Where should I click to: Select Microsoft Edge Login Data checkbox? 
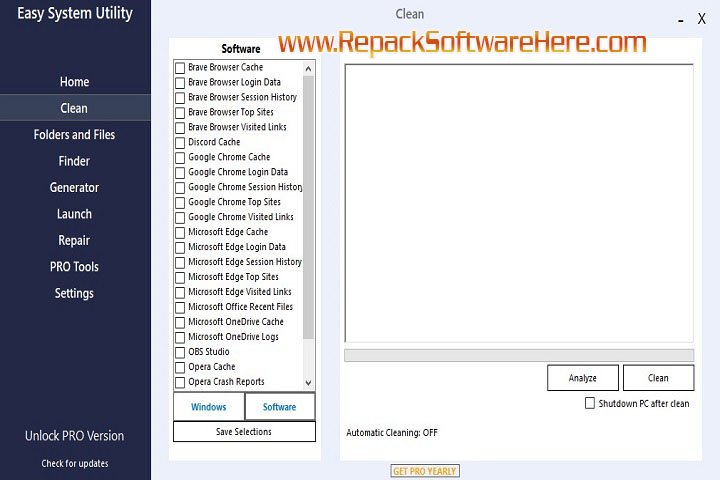point(180,248)
